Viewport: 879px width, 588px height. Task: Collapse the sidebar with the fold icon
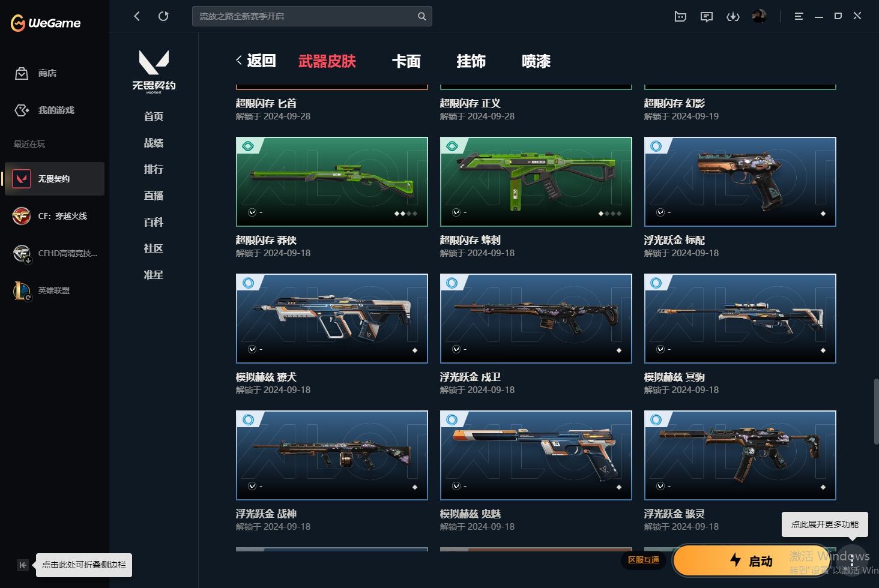tap(23, 565)
